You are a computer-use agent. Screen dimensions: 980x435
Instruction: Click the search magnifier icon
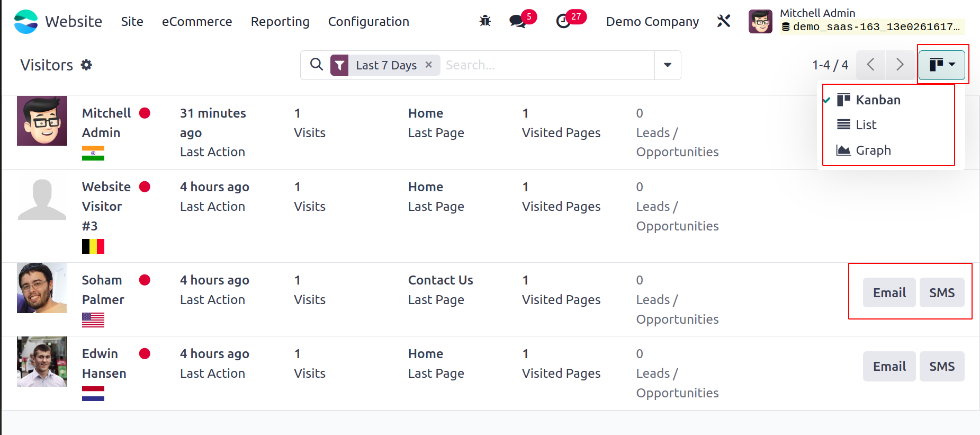(317, 65)
